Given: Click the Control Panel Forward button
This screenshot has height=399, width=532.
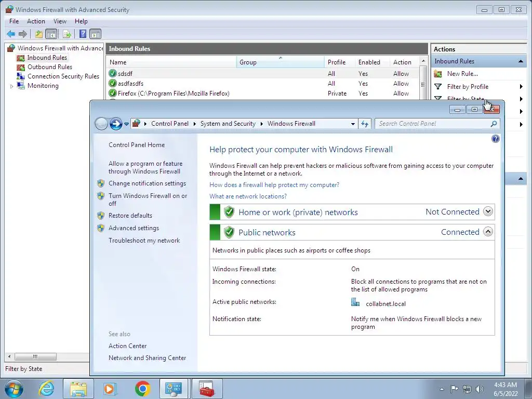Looking at the screenshot, I should point(116,124).
